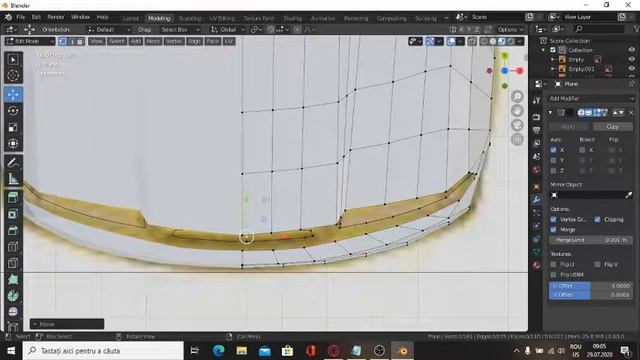Switch to the Sculpting workspace tab
Image resolution: width=640 pixels, height=360 pixels.
tap(190, 18)
